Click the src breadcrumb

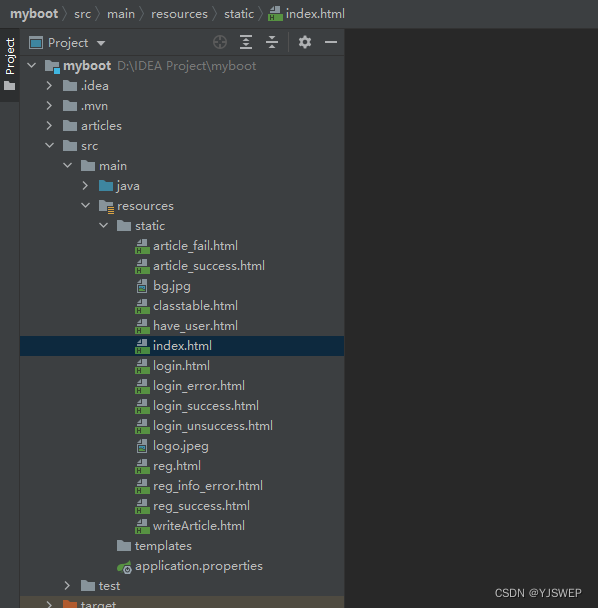[x=83, y=14]
